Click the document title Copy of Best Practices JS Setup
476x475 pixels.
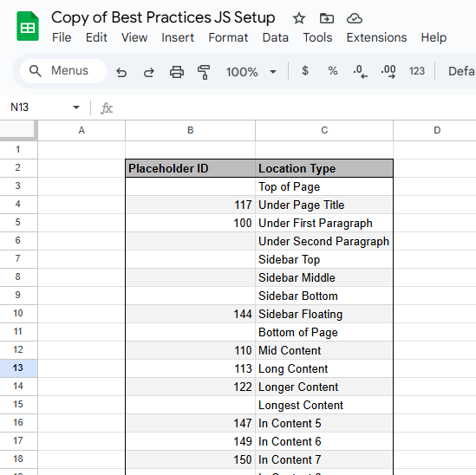(163, 17)
